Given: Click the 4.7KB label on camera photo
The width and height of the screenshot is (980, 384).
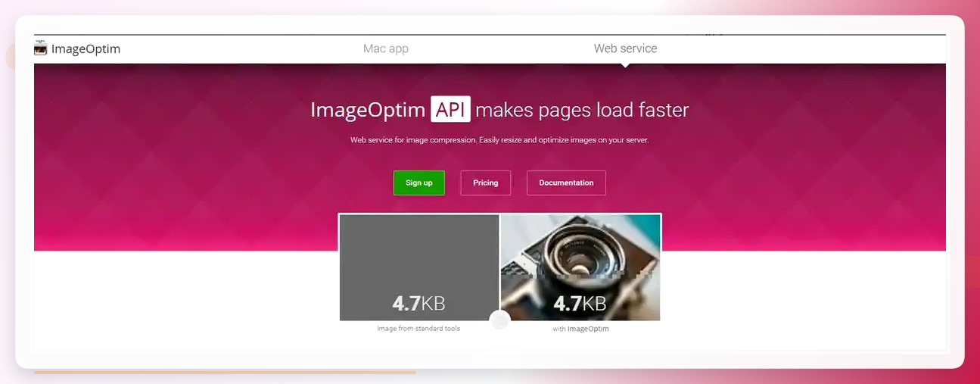Looking at the screenshot, I should [x=580, y=304].
